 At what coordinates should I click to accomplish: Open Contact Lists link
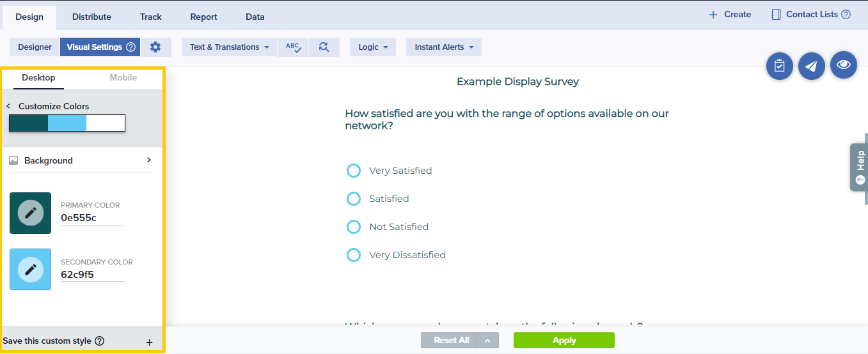tap(811, 14)
